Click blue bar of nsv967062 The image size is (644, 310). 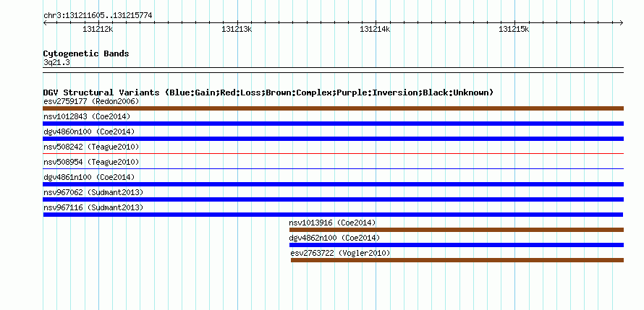[x=333, y=199]
